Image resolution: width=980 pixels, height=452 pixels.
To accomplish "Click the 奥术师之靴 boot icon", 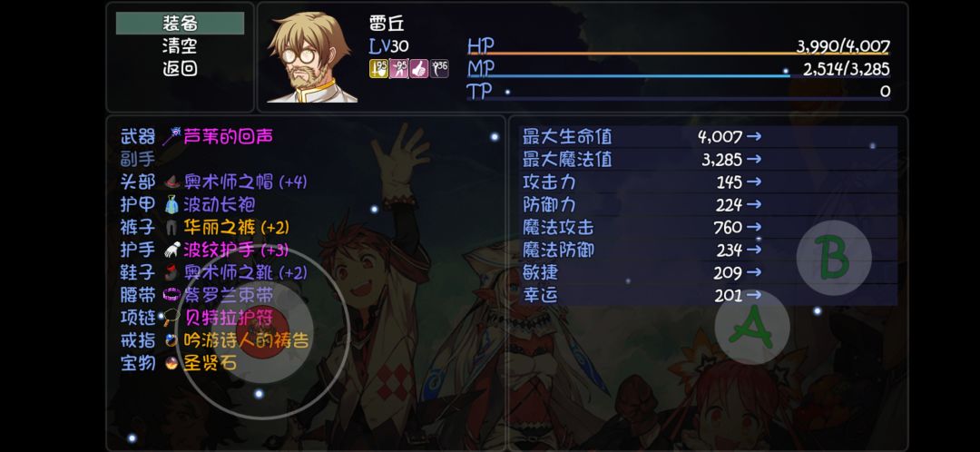I will coord(171,272).
